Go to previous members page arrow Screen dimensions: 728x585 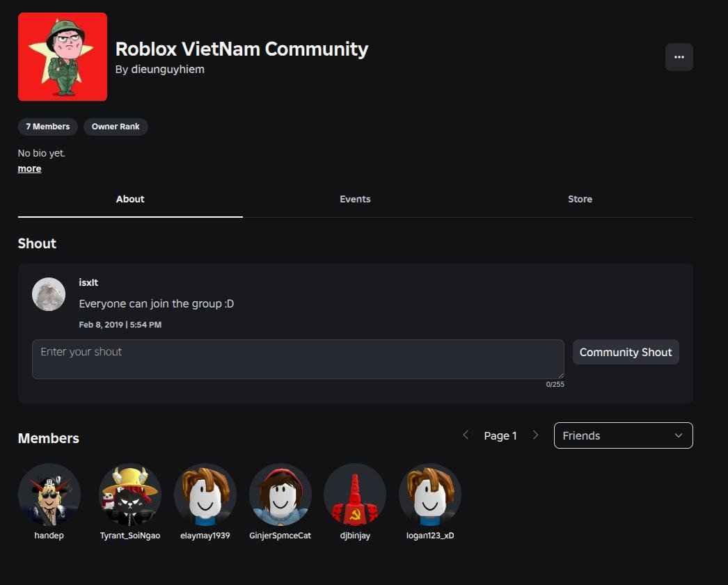(466, 435)
